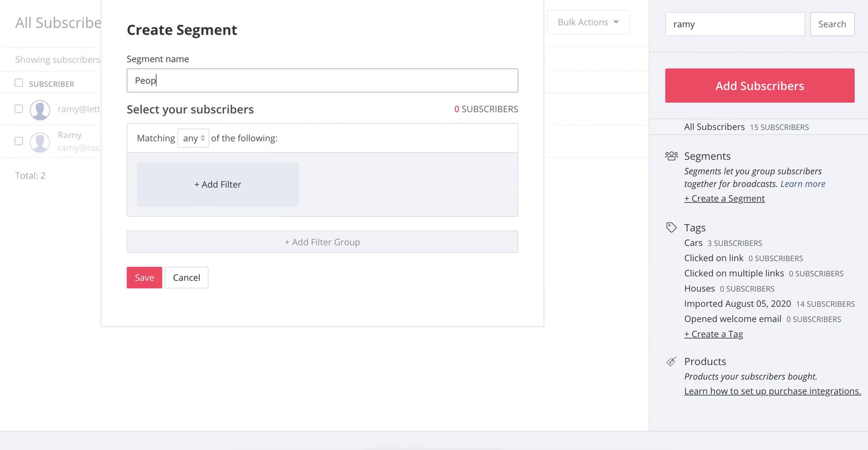Click the Segments heading
868x450 pixels.
707,156
